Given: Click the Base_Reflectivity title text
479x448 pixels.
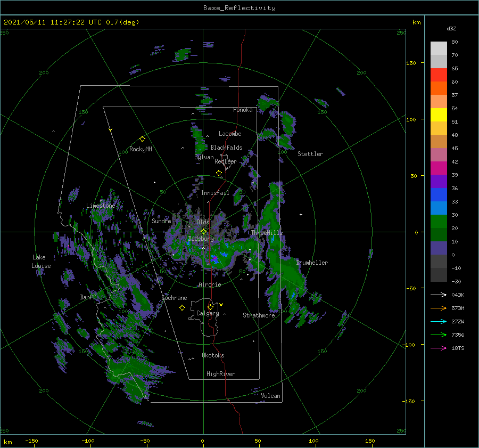Looking at the screenshot, I should [239, 8].
